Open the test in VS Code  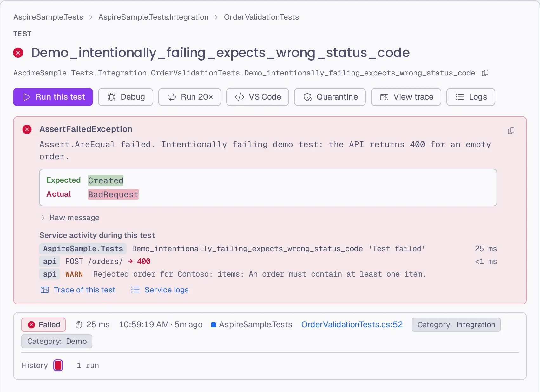(x=258, y=97)
